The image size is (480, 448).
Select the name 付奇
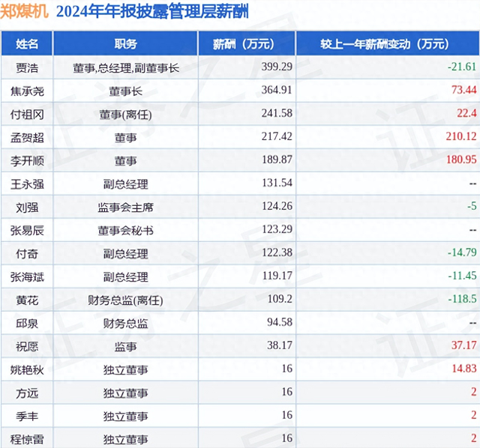coord(27,254)
